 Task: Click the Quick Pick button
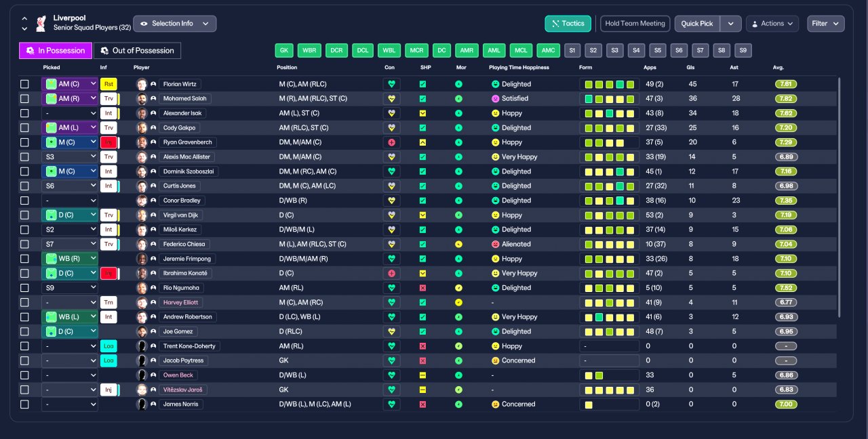tap(697, 24)
